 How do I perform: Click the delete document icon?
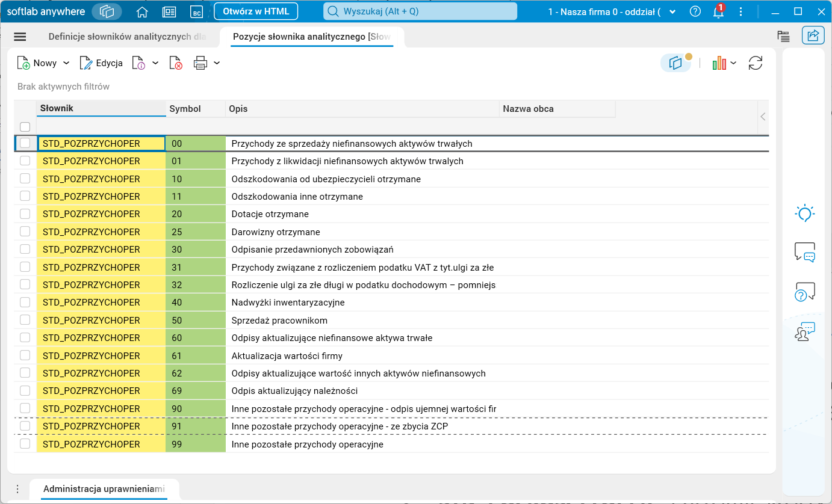click(x=175, y=63)
